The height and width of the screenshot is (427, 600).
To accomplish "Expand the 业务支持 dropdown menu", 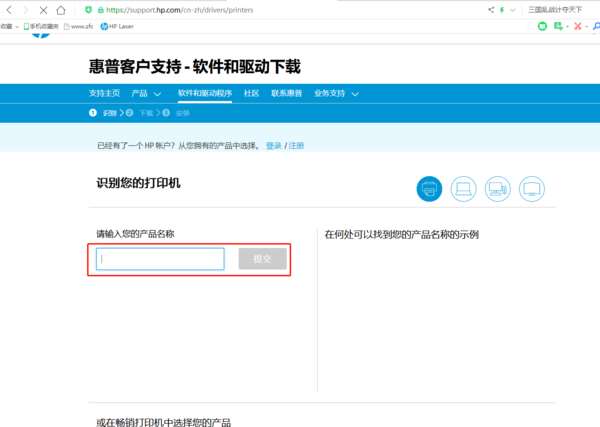I will click(336, 93).
